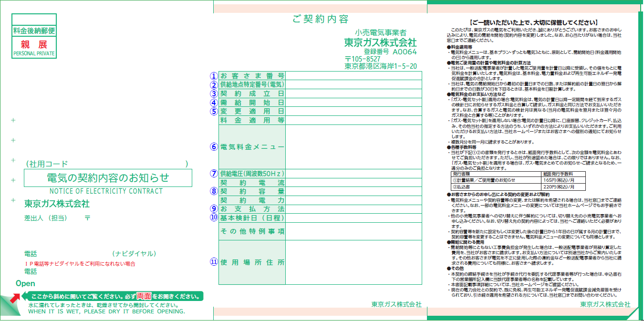Select the boxed title 電気の契約内容のお知らせ

(108, 178)
